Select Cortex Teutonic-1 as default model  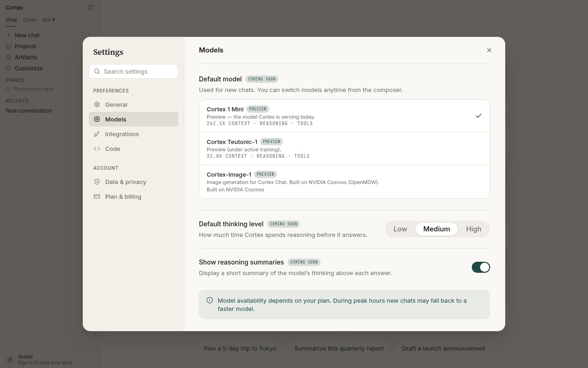coord(345,149)
